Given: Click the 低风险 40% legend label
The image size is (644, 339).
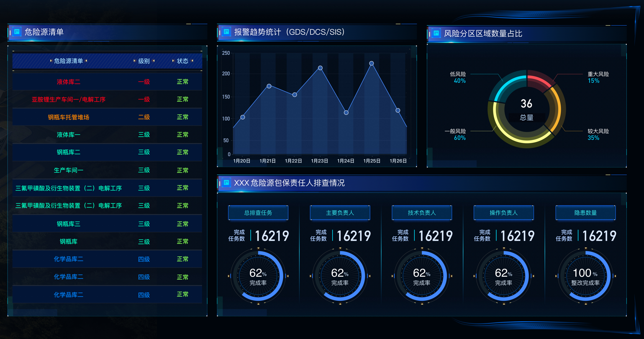Looking at the screenshot, I should (458, 77).
